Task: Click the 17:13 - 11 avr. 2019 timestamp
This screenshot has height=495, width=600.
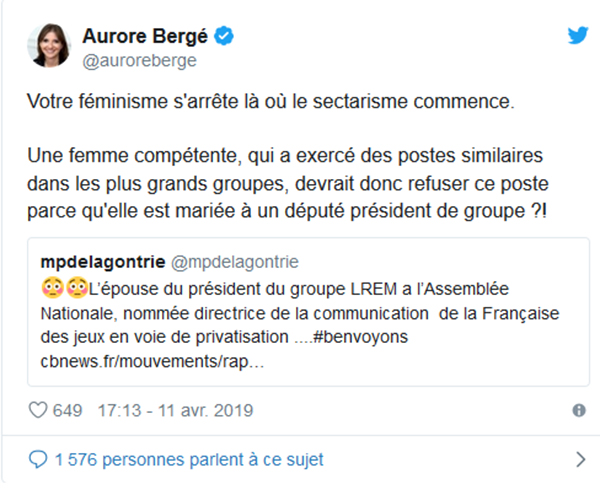Action: pyautogui.click(x=175, y=411)
